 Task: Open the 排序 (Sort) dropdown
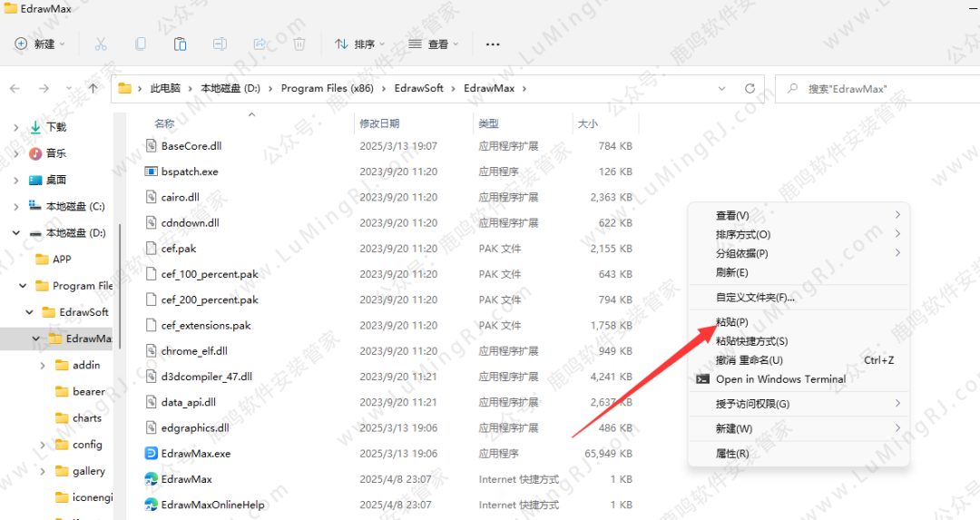[360, 44]
